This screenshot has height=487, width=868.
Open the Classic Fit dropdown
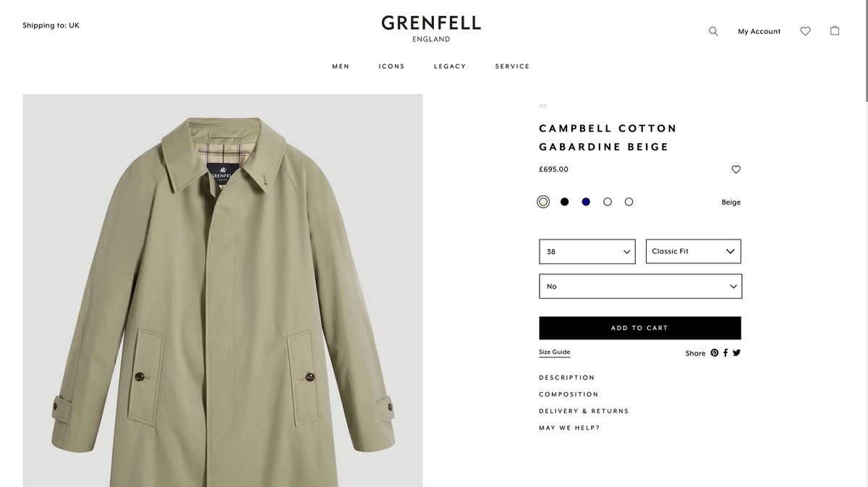tap(693, 251)
